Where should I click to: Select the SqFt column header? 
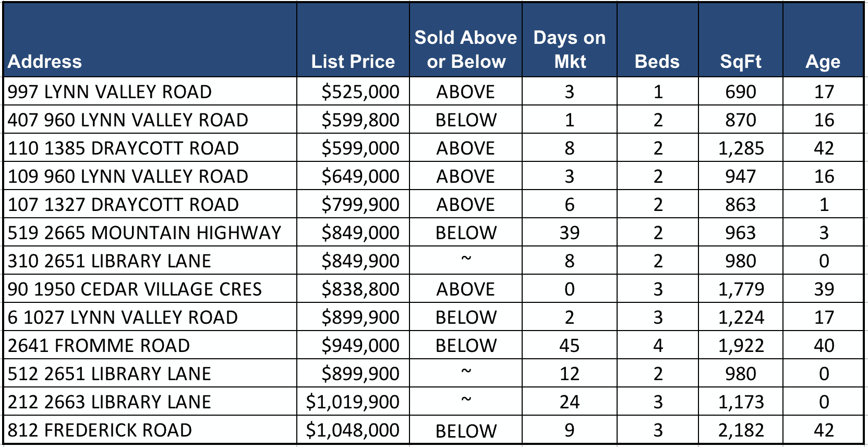[740, 62]
